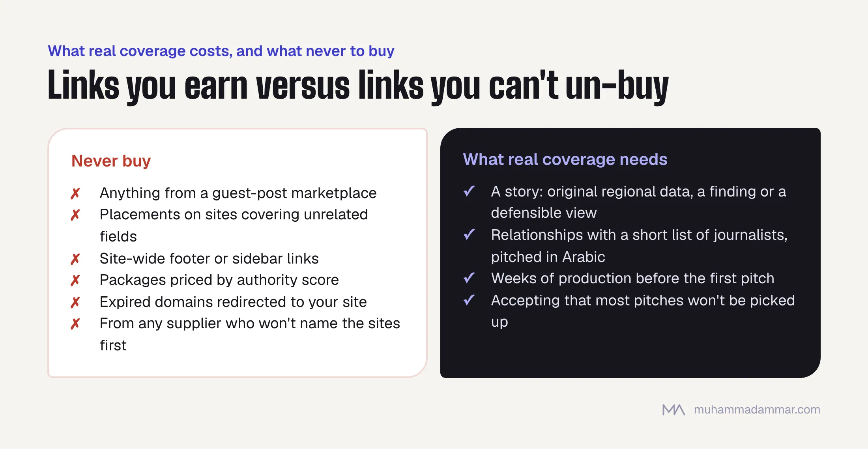Click the red X beside guest-post marketplace
Image resolution: width=868 pixels, height=449 pixels.
tap(75, 193)
